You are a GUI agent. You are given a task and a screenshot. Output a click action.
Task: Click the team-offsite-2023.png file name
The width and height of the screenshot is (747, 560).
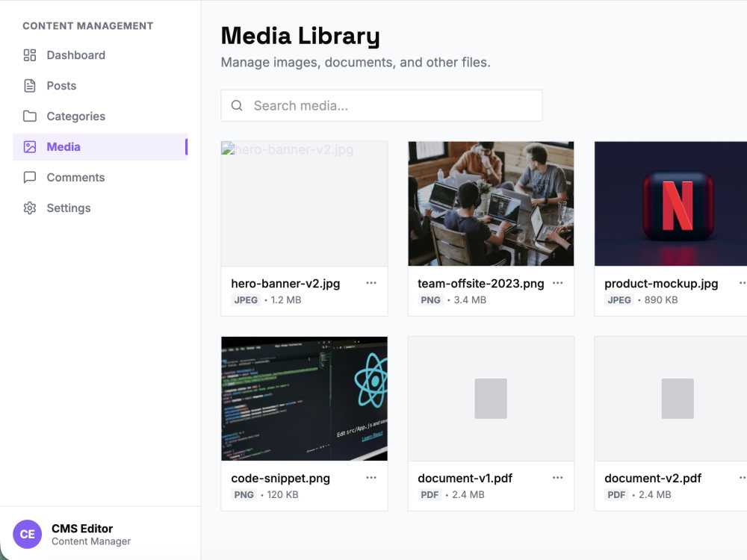pyautogui.click(x=480, y=284)
